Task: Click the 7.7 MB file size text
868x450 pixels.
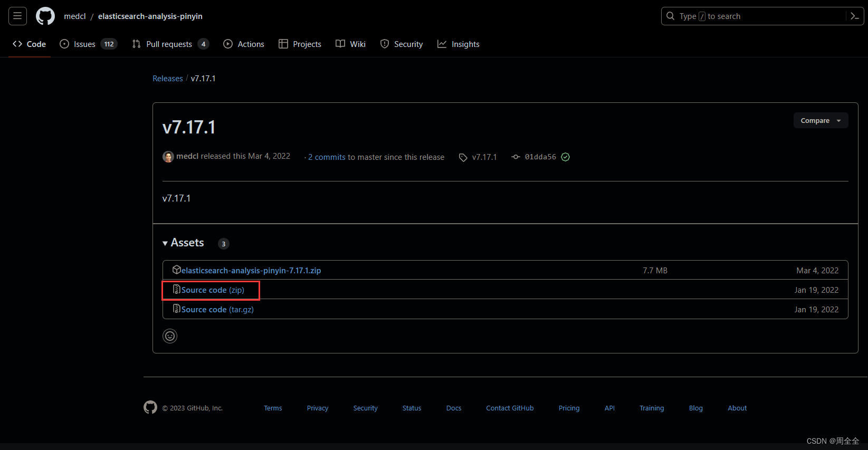Action: point(655,271)
